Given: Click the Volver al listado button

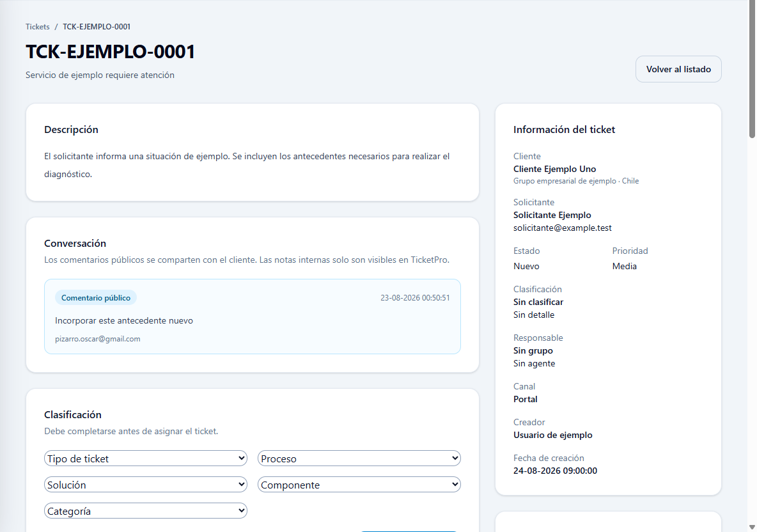Looking at the screenshot, I should click(x=678, y=69).
